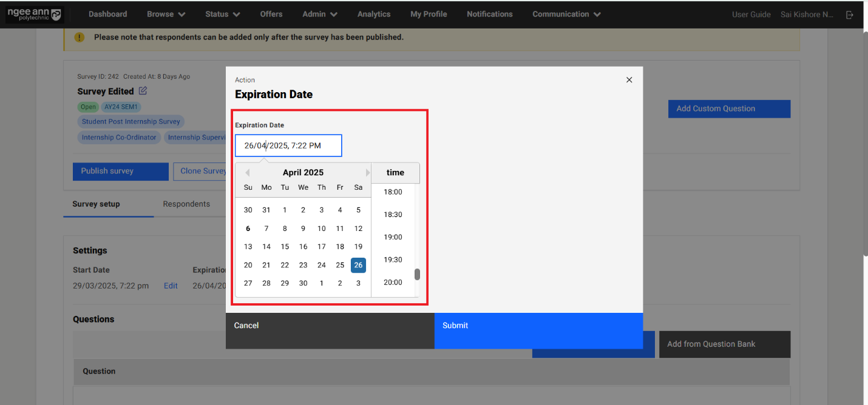The width and height of the screenshot is (868, 405).
Task: Close the Expiration Date dialog
Action: [629, 80]
